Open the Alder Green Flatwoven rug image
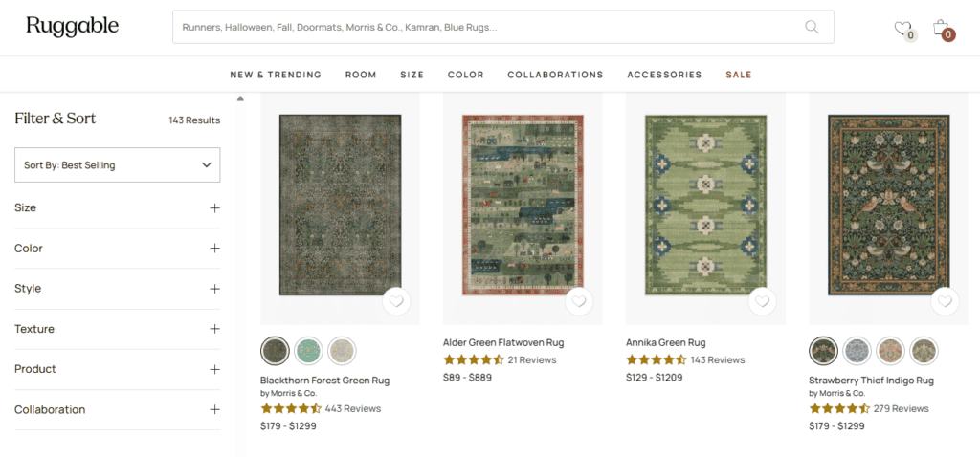Screen dimensions: 980x457 [523, 205]
